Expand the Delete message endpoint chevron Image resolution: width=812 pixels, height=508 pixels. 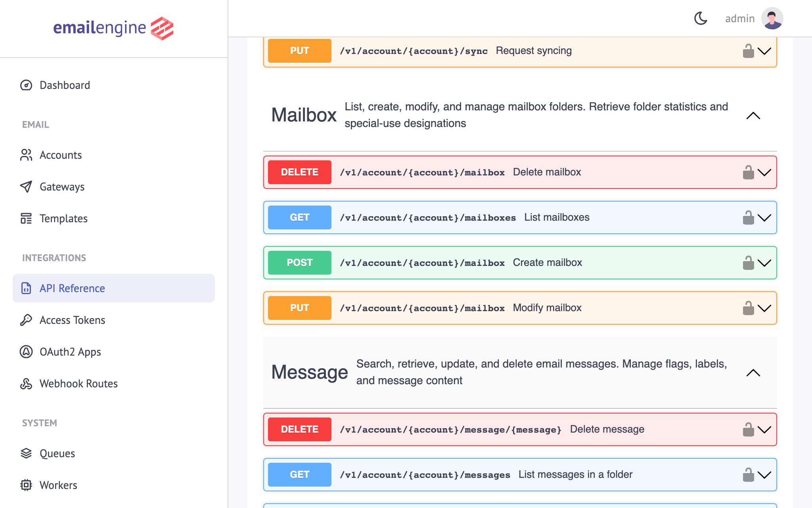coord(764,429)
